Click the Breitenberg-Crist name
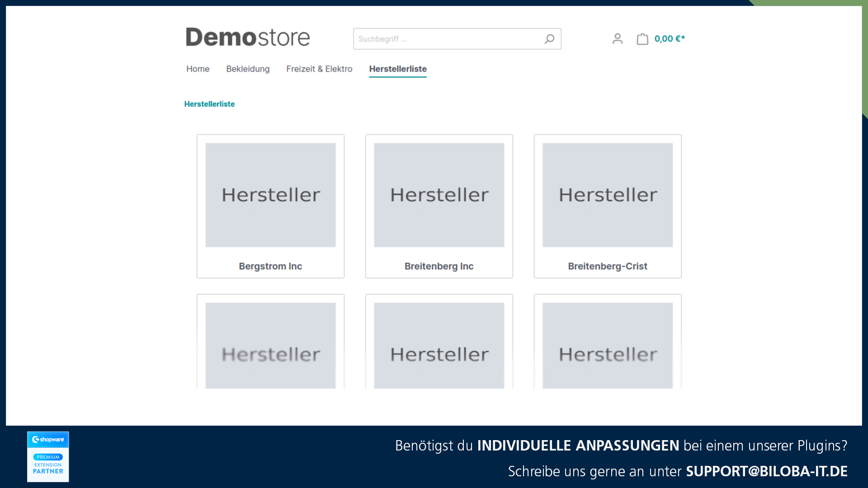868x488 pixels. (608, 266)
